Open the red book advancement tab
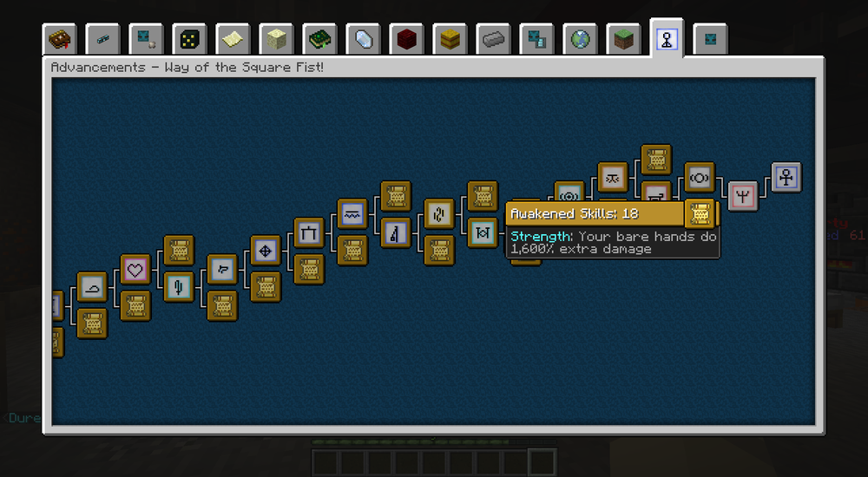Viewport: 868px width, 477px height. tap(60, 40)
